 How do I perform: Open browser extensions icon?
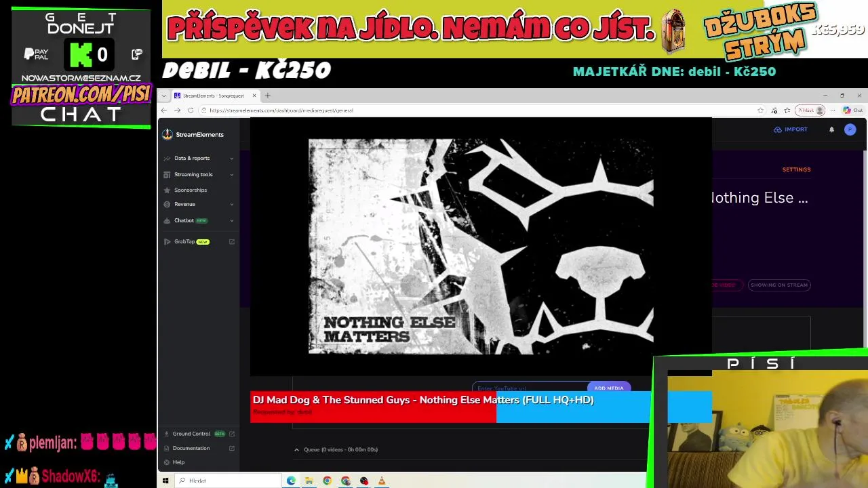pyautogui.click(x=774, y=110)
